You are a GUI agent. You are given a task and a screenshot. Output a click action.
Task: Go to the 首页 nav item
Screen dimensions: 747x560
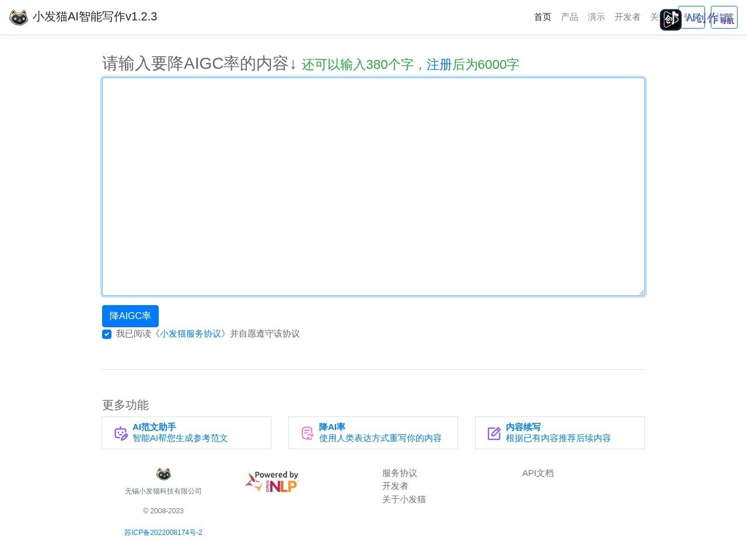click(543, 17)
